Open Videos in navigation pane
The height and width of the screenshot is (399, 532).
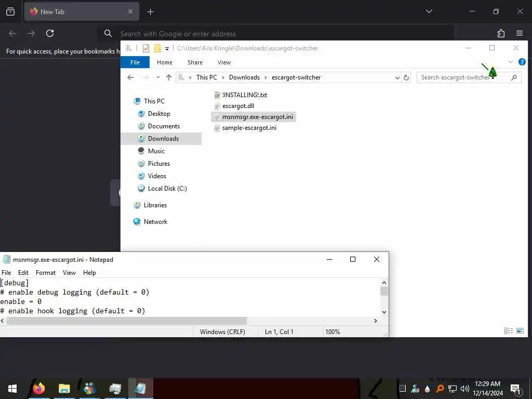click(157, 176)
